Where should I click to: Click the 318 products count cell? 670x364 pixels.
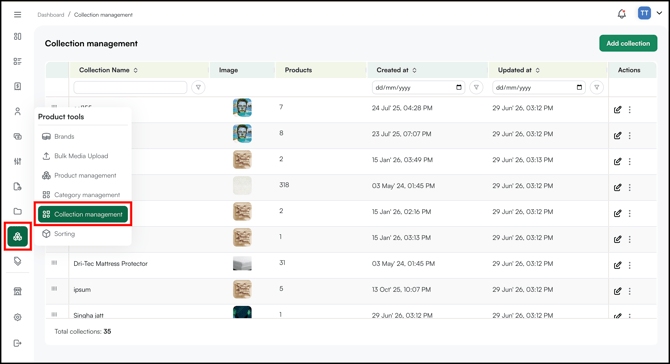(284, 185)
